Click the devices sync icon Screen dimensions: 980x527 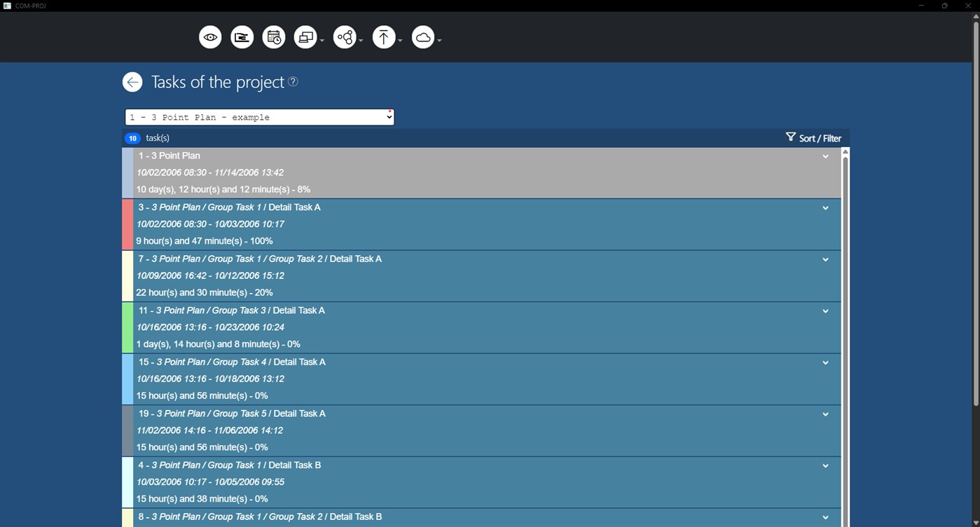pyautogui.click(x=305, y=36)
